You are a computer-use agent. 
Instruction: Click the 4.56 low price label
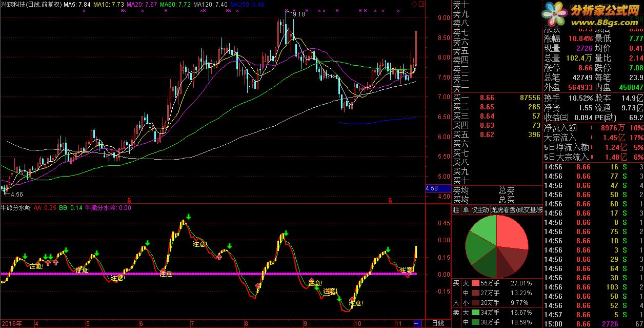pos(17,195)
